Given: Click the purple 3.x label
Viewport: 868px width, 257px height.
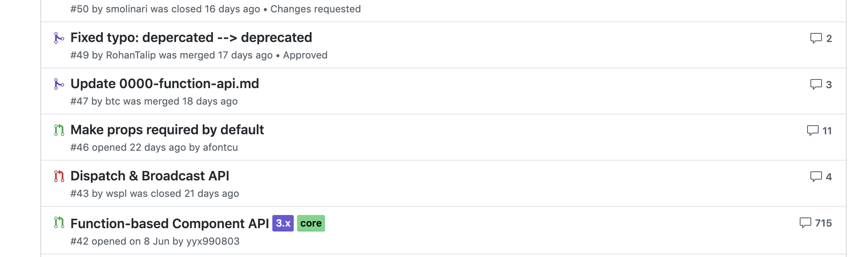Looking at the screenshot, I should click(283, 223).
